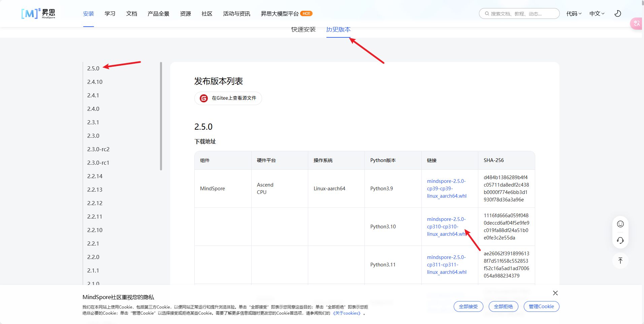Select version 2.1.1 in sidebar
The height and width of the screenshot is (324, 644).
(93, 270)
